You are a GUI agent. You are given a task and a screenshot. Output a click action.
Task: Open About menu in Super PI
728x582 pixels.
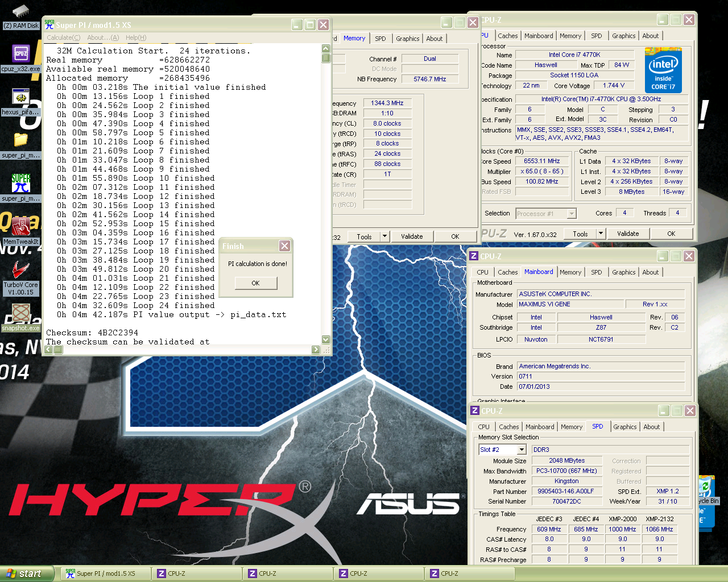[x=103, y=38]
